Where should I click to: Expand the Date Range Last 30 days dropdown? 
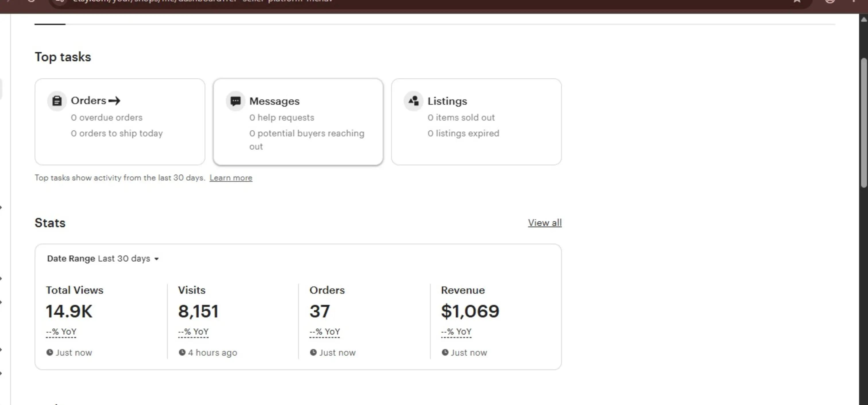click(x=103, y=258)
